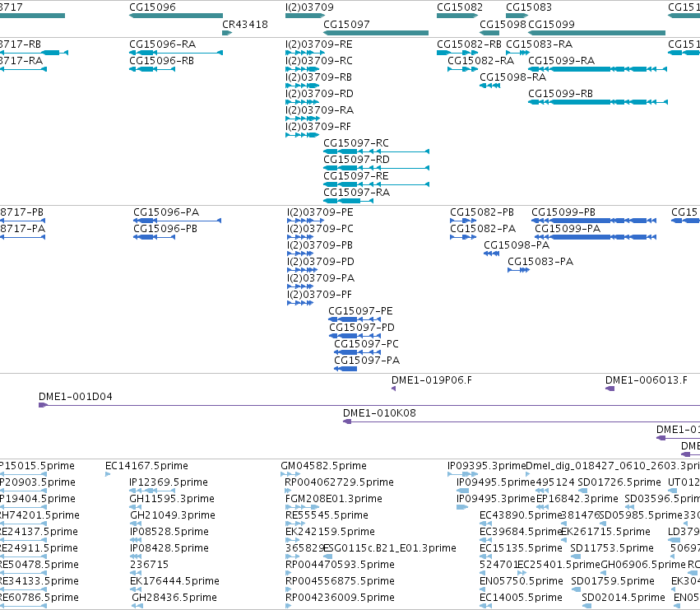The image size is (700, 610).
Task: Select EST SD02014.5prime
Action: 624,598
